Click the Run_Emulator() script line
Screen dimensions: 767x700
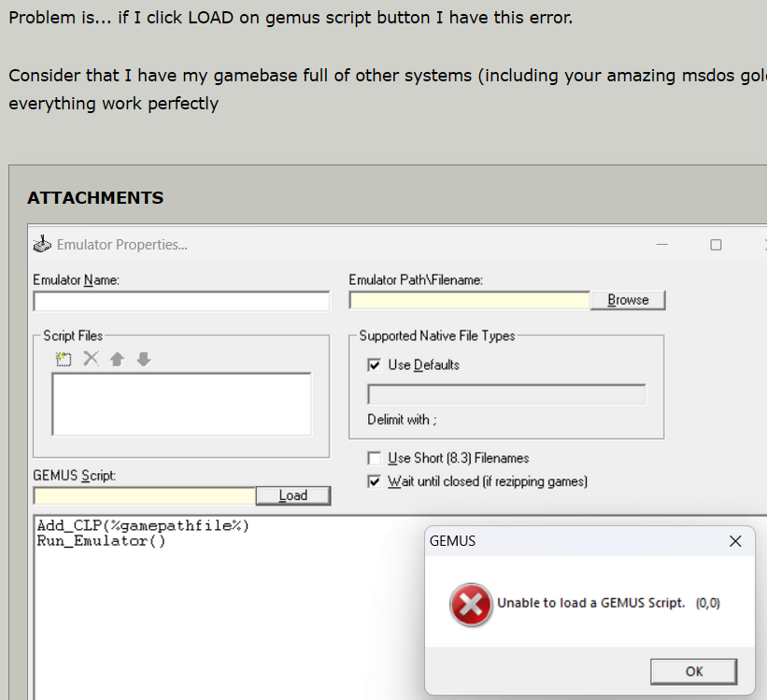pyautogui.click(x=101, y=541)
